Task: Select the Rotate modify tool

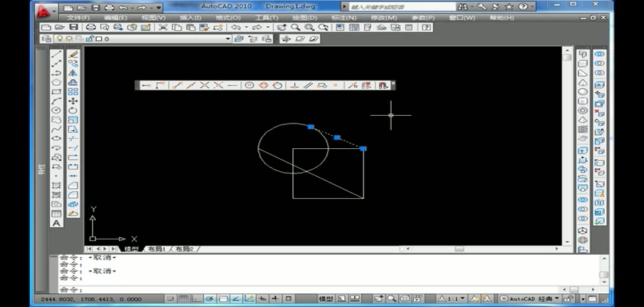Action: [73, 111]
